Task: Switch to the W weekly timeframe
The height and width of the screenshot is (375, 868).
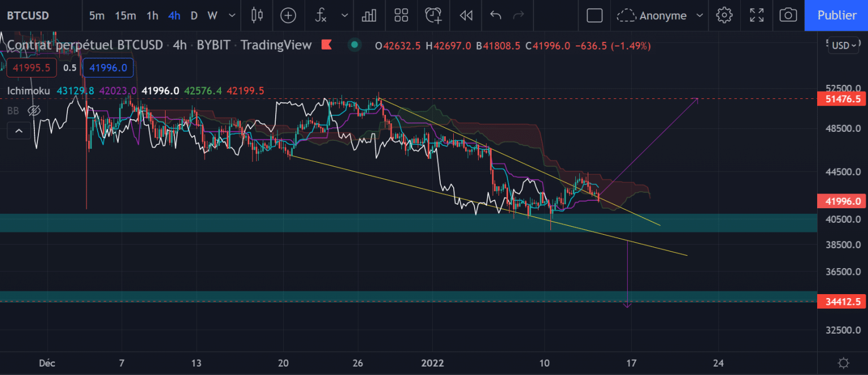Action: (x=212, y=15)
